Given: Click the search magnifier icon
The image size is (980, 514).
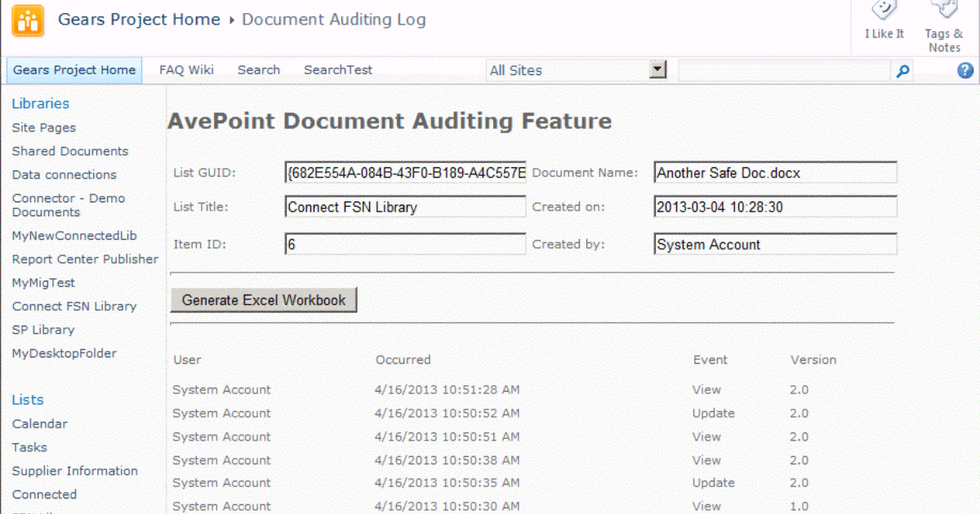Looking at the screenshot, I should [x=902, y=71].
